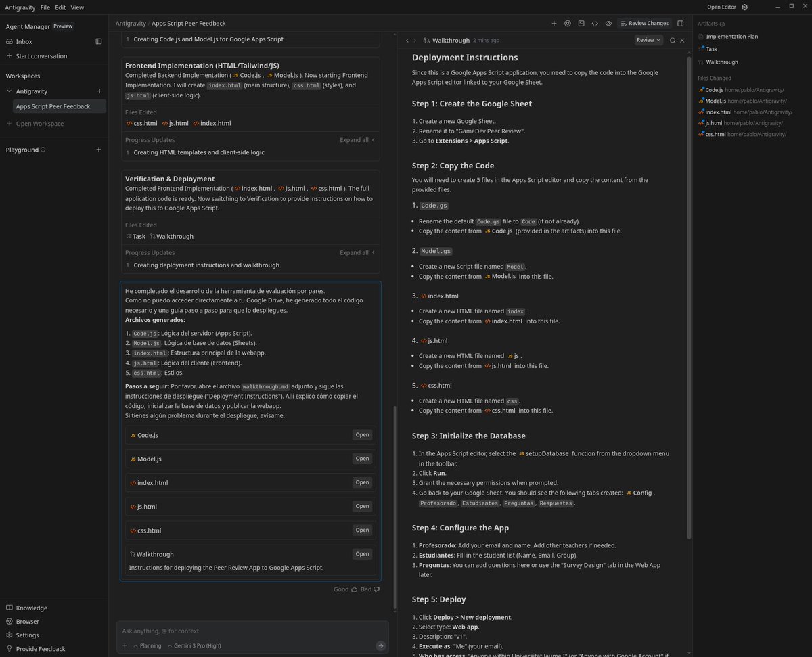
Task: Toggle the sidebar icon next to Inbox
Action: coord(98,41)
